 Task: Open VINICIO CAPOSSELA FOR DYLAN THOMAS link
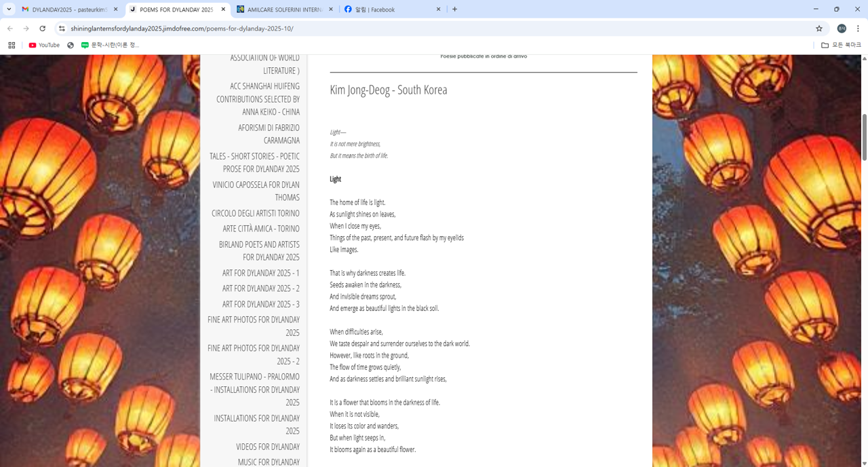256,191
